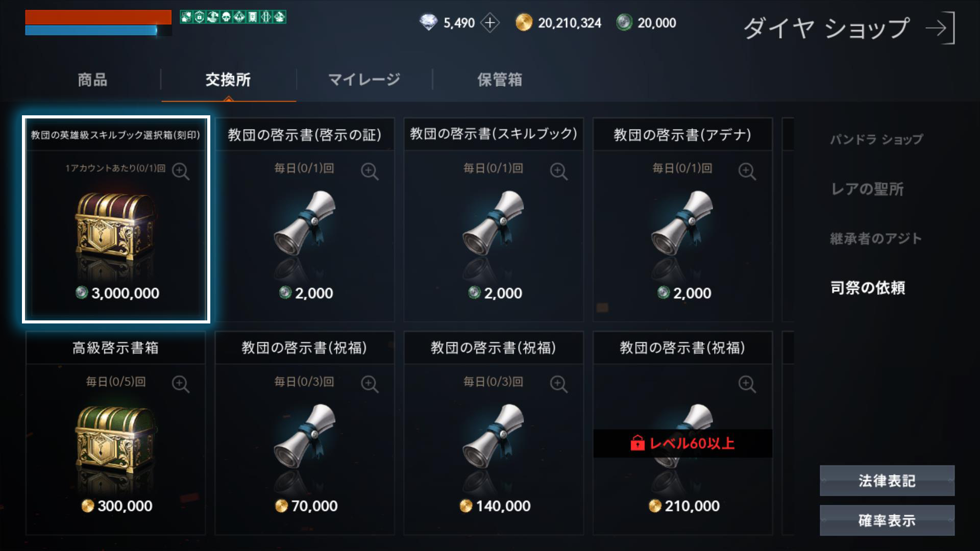Select the レアの聖所 category

point(867,189)
